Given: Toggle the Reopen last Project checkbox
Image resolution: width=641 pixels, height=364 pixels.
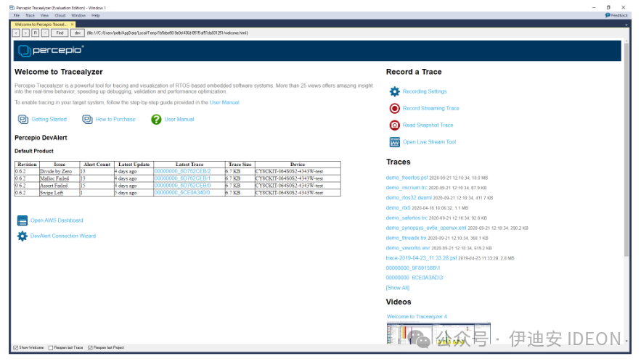Looking at the screenshot, I should click(x=90, y=347).
